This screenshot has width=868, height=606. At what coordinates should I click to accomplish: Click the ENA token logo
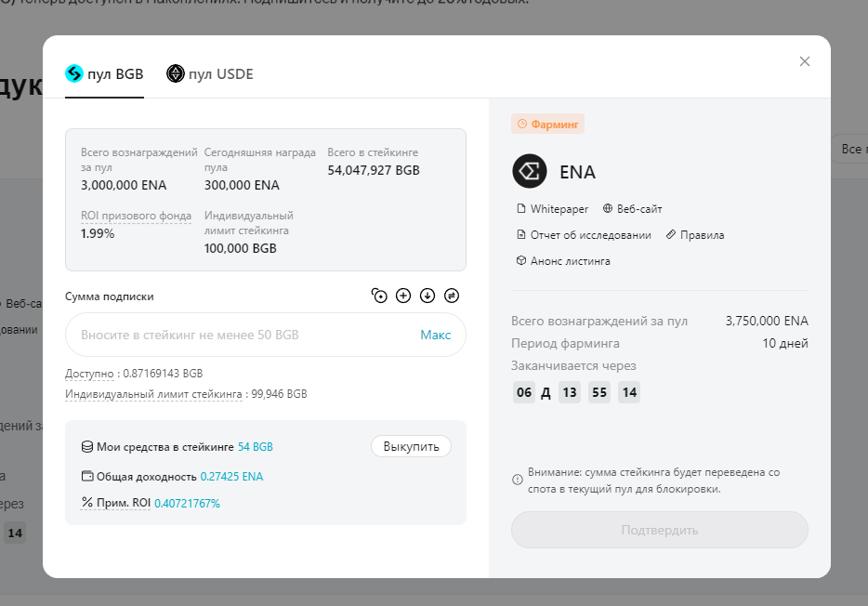tap(529, 171)
